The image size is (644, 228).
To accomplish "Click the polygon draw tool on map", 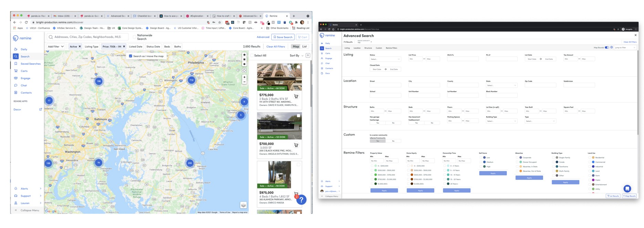I will click(x=245, y=55).
